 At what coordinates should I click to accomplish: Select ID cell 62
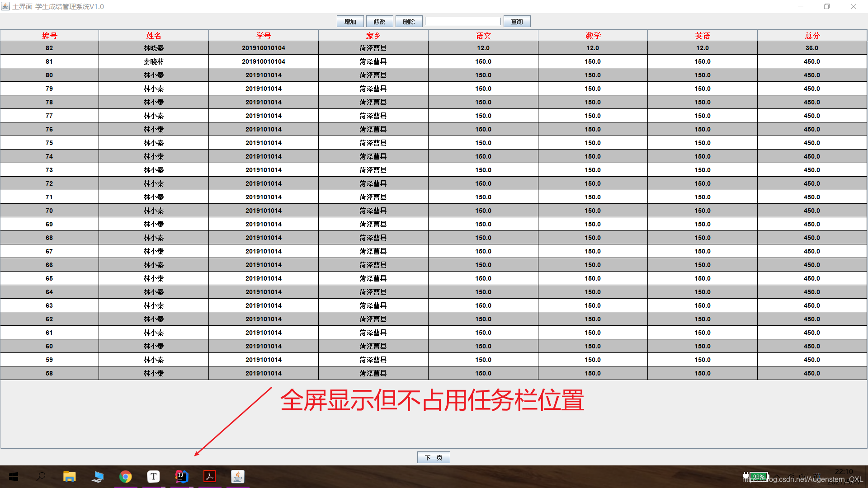click(x=49, y=319)
